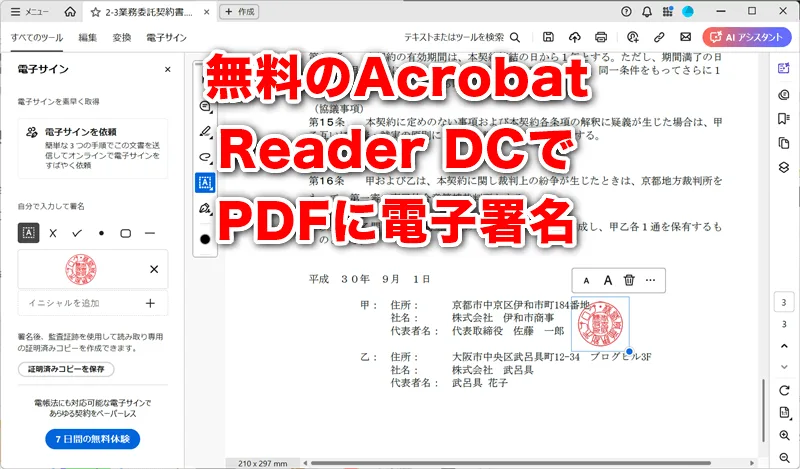Go to next page with down chevron
This screenshot has height=469, width=800.
784,367
